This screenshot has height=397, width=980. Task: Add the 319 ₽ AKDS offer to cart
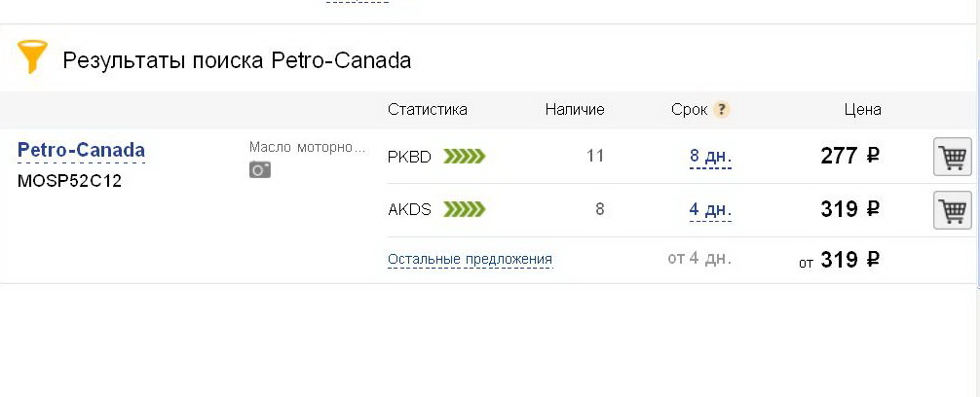click(x=953, y=210)
